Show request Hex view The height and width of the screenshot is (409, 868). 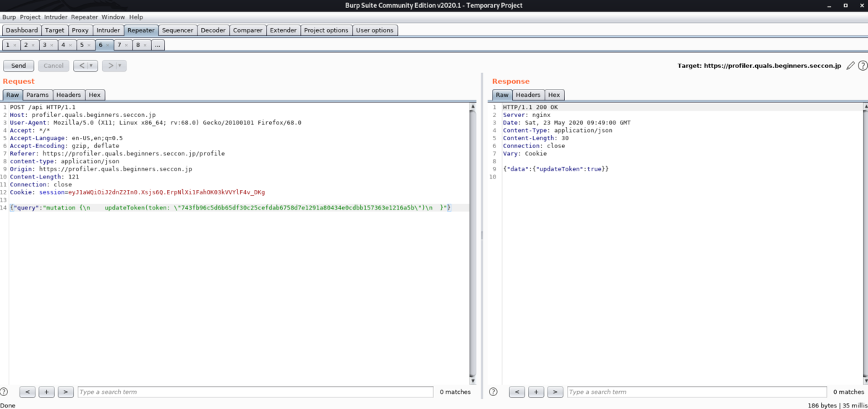click(x=95, y=95)
